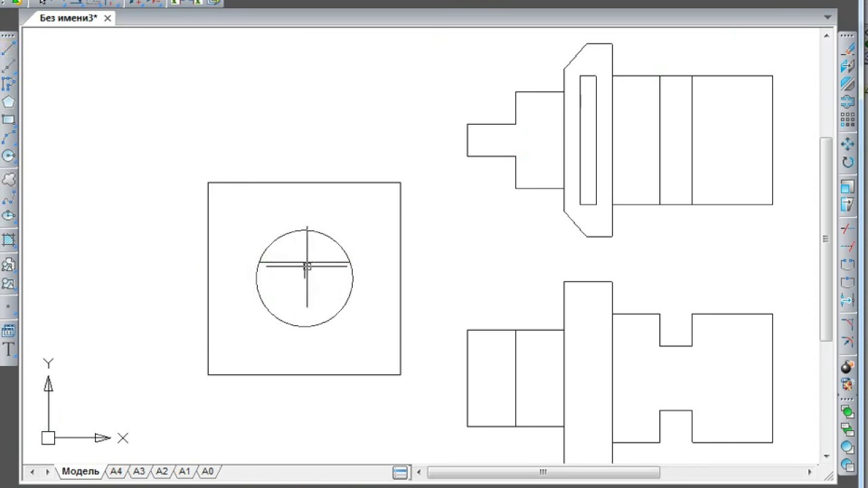Select the Rectangle tool

click(x=8, y=119)
